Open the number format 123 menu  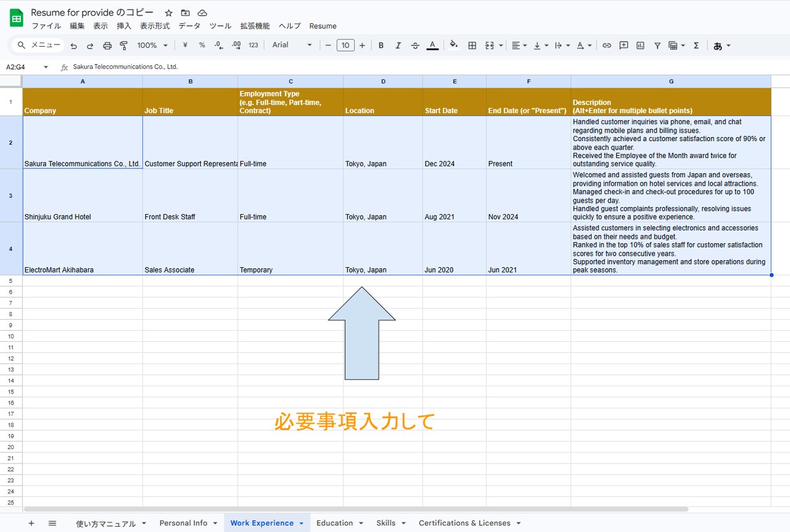pyautogui.click(x=253, y=45)
